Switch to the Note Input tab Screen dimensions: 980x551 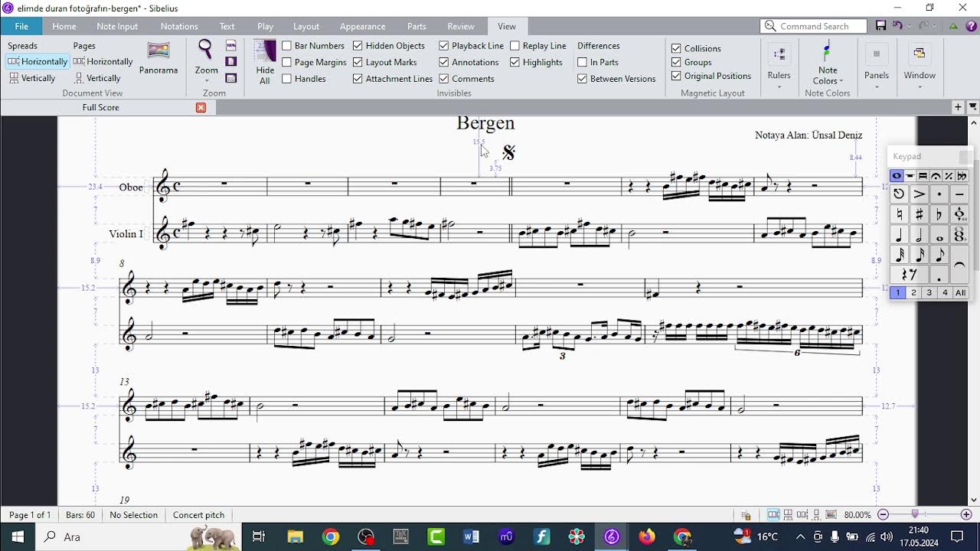[117, 26]
